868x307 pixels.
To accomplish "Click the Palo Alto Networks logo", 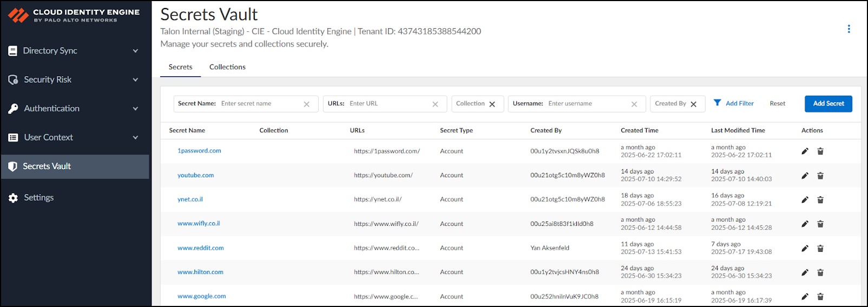I will tap(18, 15).
